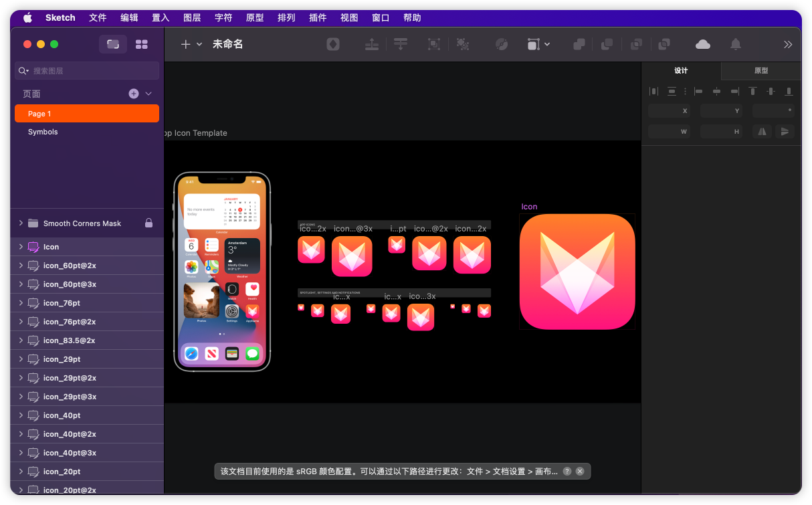Click the 搜索图层 search field
Screen dimensions: 812x505
[x=87, y=71]
